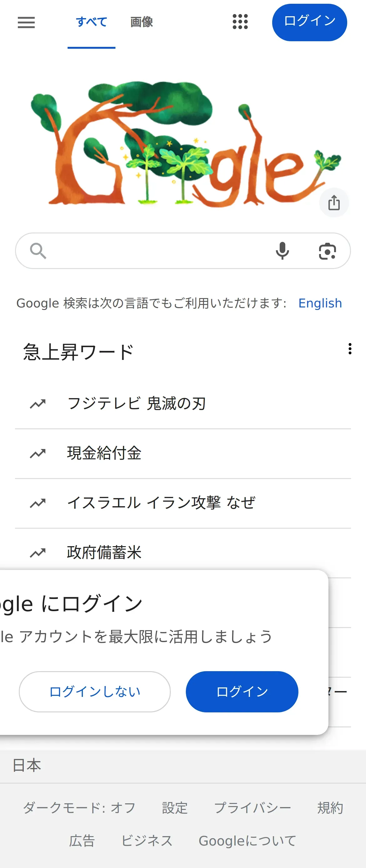Select trending term フジテレビ 鬼滅の刃

pyautogui.click(x=137, y=404)
